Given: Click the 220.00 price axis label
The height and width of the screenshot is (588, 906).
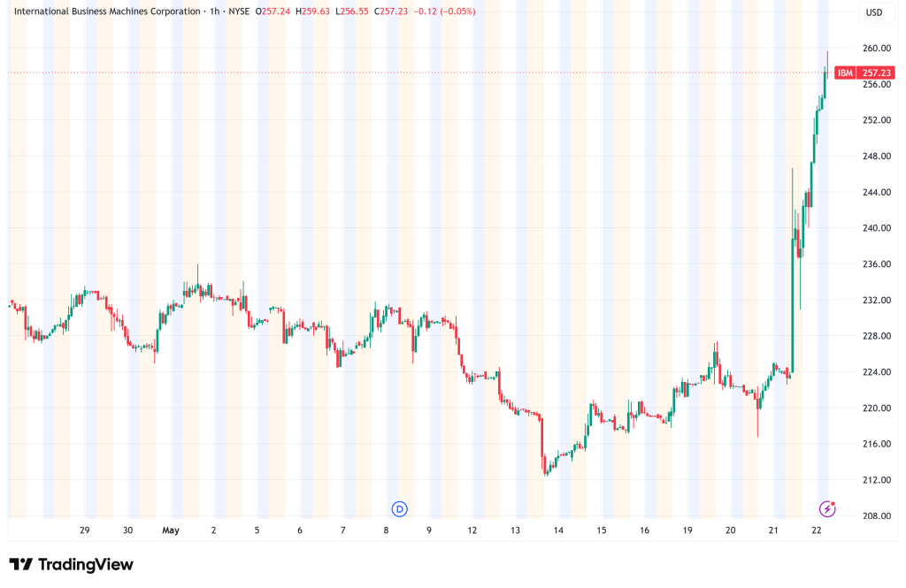Looking at the screenshot, I should [x=876, y=408].
